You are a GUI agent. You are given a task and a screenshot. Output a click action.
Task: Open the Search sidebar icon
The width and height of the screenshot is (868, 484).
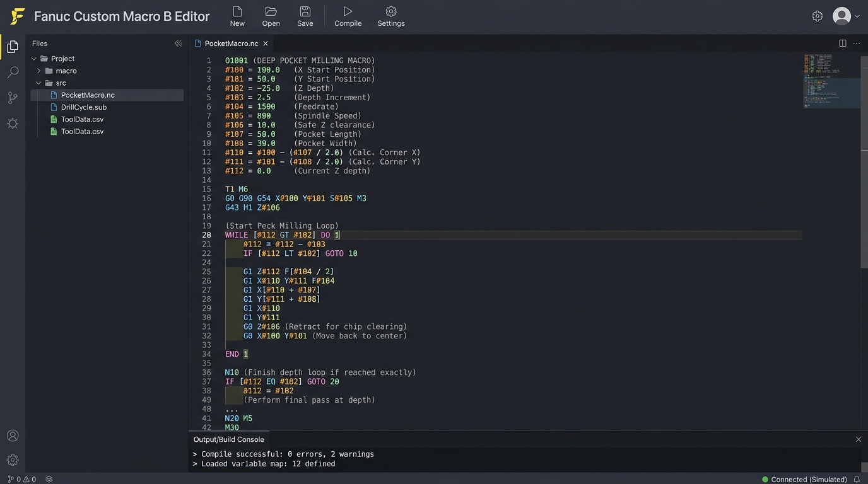13,72
